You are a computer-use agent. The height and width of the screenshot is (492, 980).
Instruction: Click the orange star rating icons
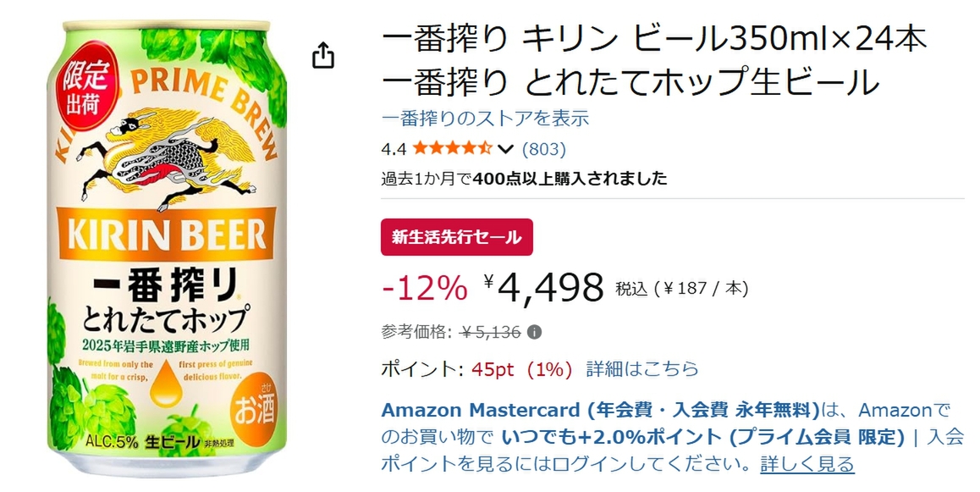(x=453, y=149)
